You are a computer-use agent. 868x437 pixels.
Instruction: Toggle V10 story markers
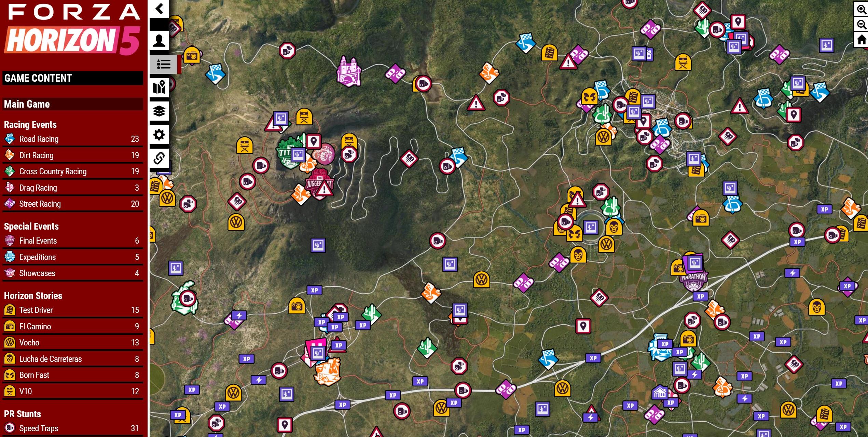[x=72, y=392]
